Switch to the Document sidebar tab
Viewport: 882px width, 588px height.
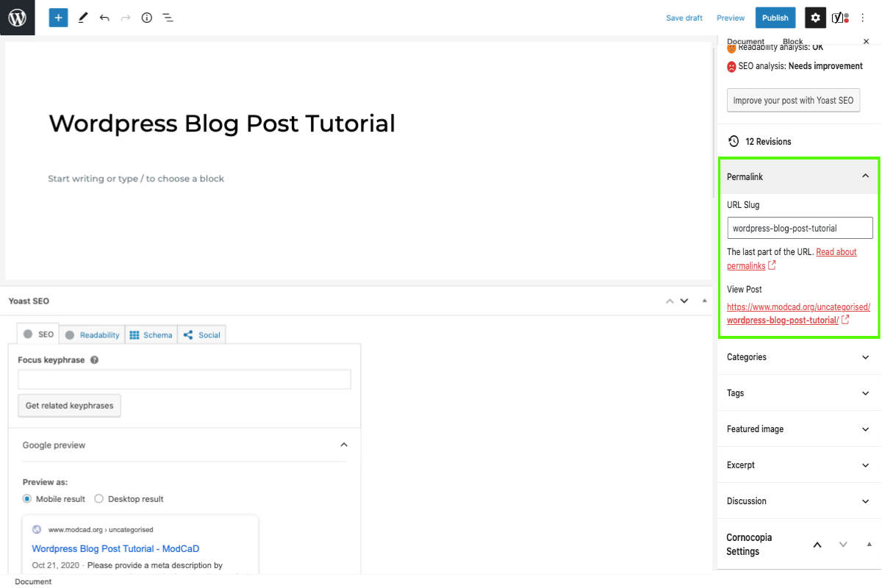[745, 42]
